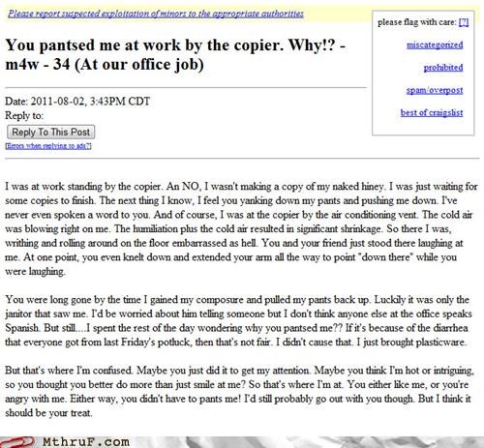Click the 'Reply to:' label

pyautogui.click(x=24, y=115)
